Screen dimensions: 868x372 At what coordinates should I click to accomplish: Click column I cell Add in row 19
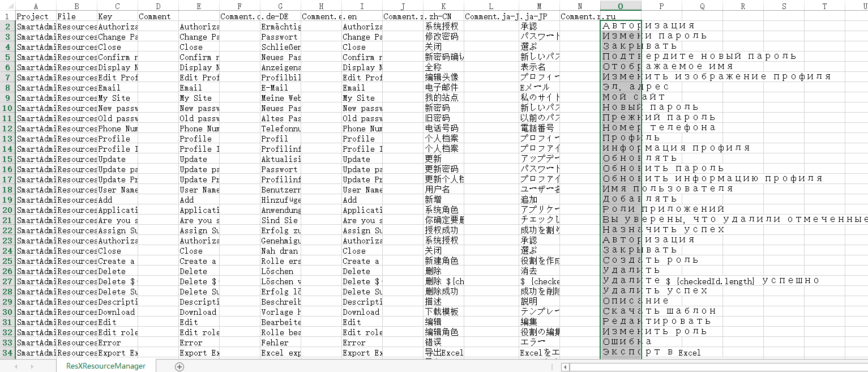pos(362,200)
